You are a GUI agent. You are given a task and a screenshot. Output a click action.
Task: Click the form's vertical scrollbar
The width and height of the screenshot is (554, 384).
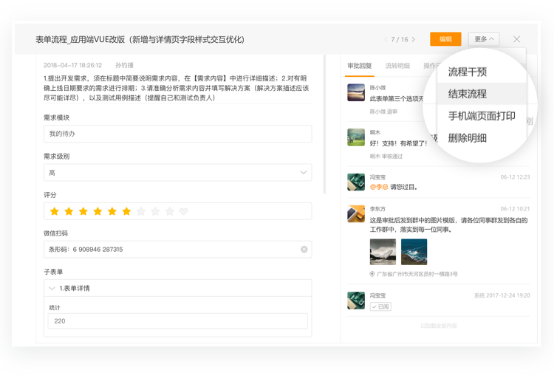(324, 124)
